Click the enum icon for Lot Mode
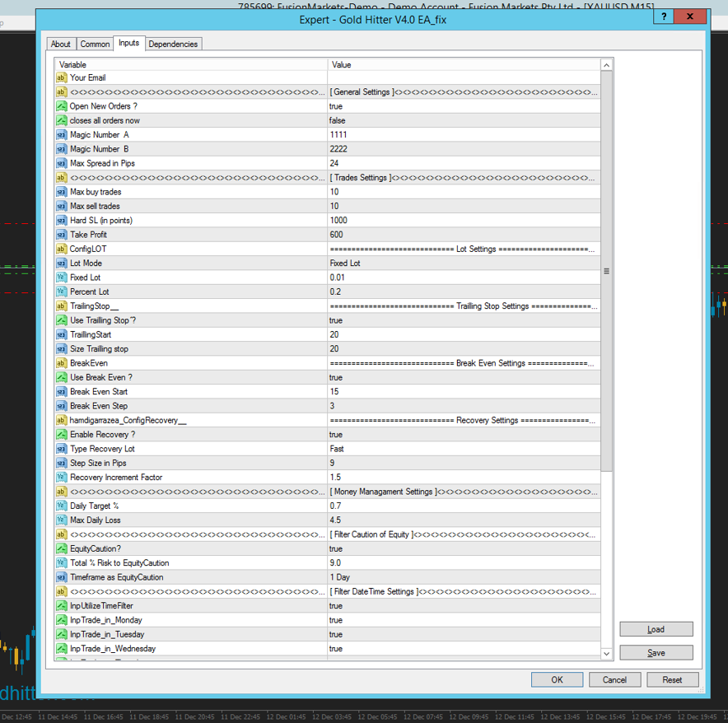 tap(61, 264)
